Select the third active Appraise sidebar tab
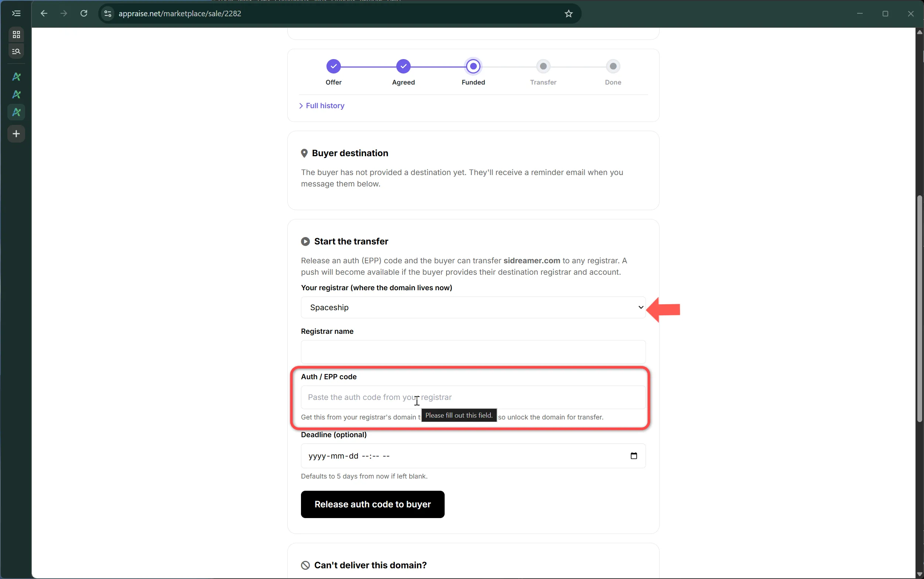Viewport: 924px width, 579px height. point(16,112)
